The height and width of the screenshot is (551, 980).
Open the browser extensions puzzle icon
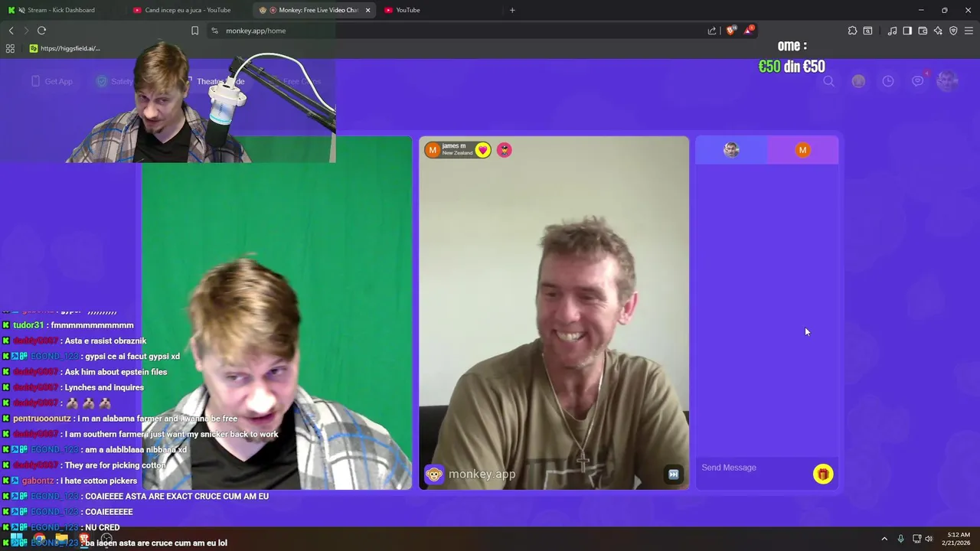coord(852,31)
